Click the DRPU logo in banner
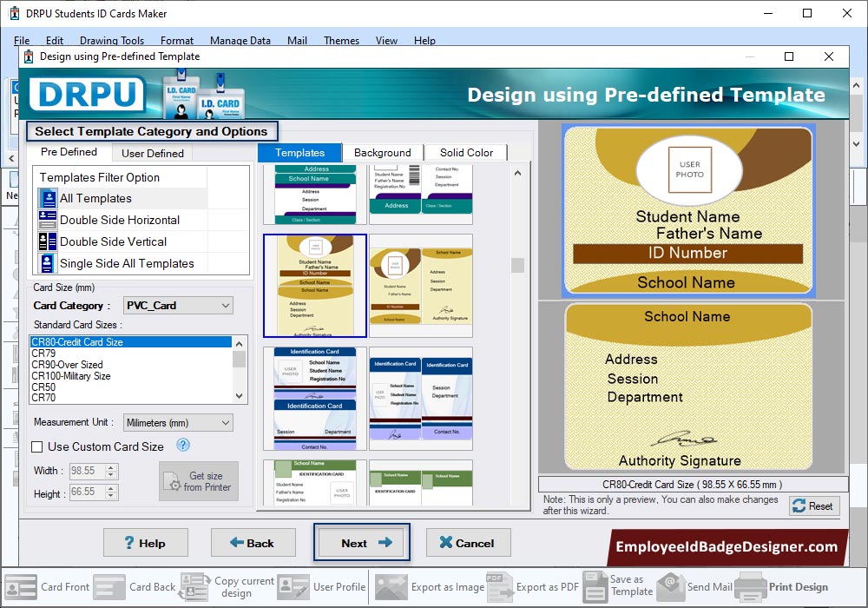 [x=87, y=94]
